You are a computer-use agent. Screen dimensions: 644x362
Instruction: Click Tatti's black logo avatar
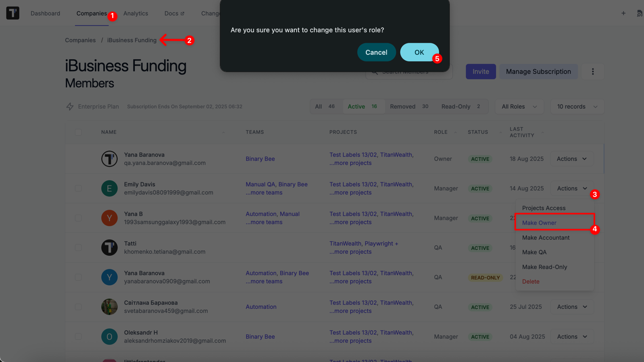109,247
